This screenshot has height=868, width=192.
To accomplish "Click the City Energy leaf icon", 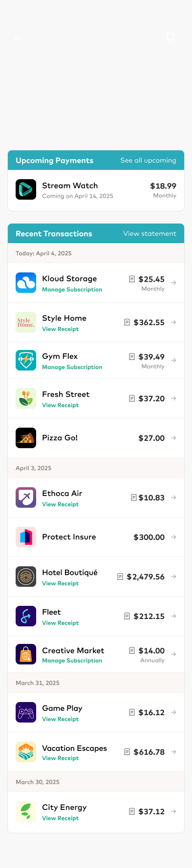I will click(x=26, y=811).
